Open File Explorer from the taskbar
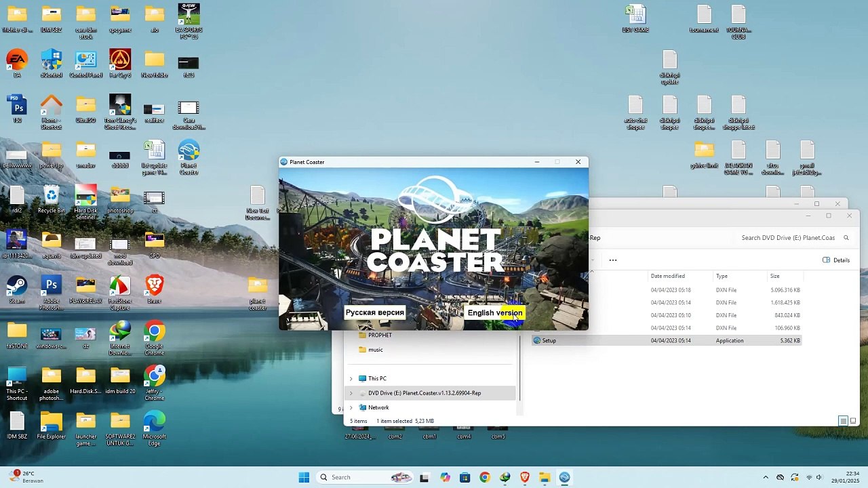Image resolution: width=868 pixels, height=488 pixels. click(x=545, y=477)
